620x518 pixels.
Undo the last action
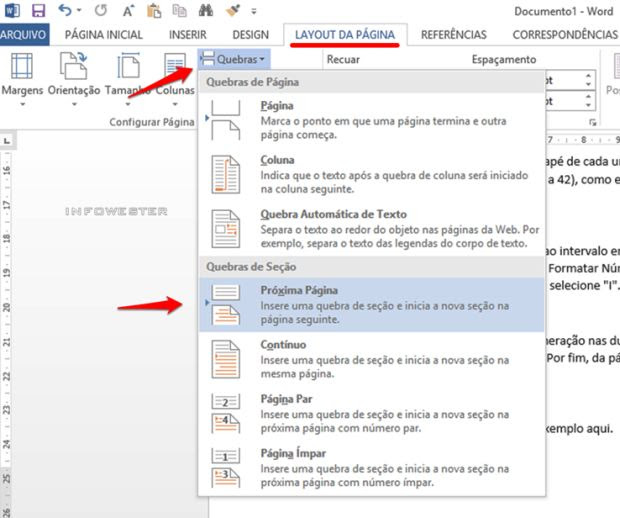coord(65,10)
